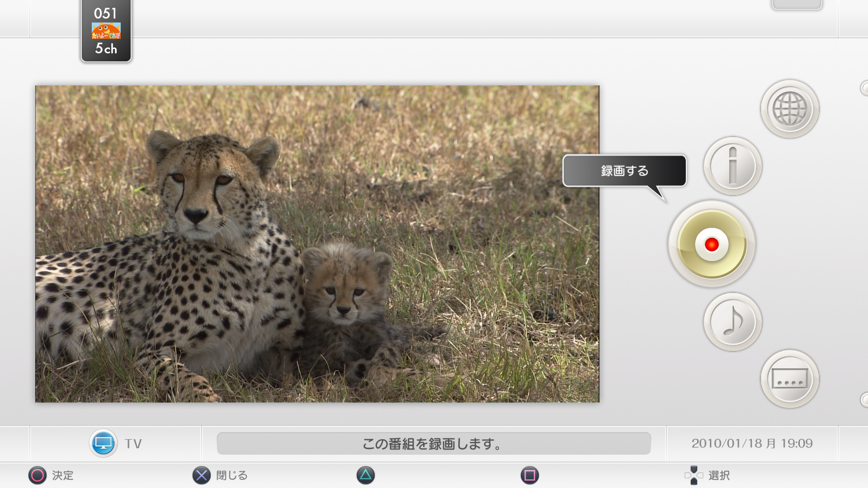The width and height of the screenshot is (868, 488).
Task: Open the program information 'i' button
Action: pos(732,166)
